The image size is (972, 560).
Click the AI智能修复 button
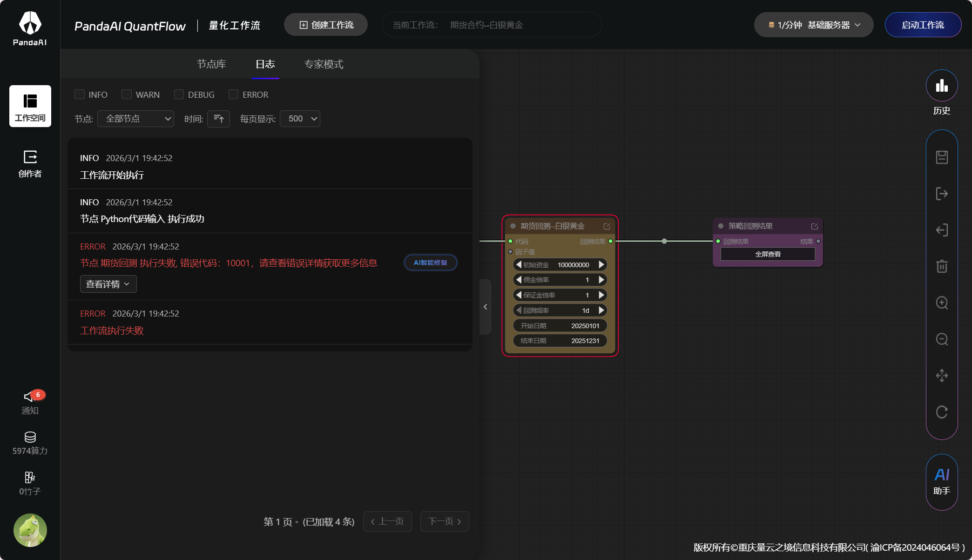point(431,263)
